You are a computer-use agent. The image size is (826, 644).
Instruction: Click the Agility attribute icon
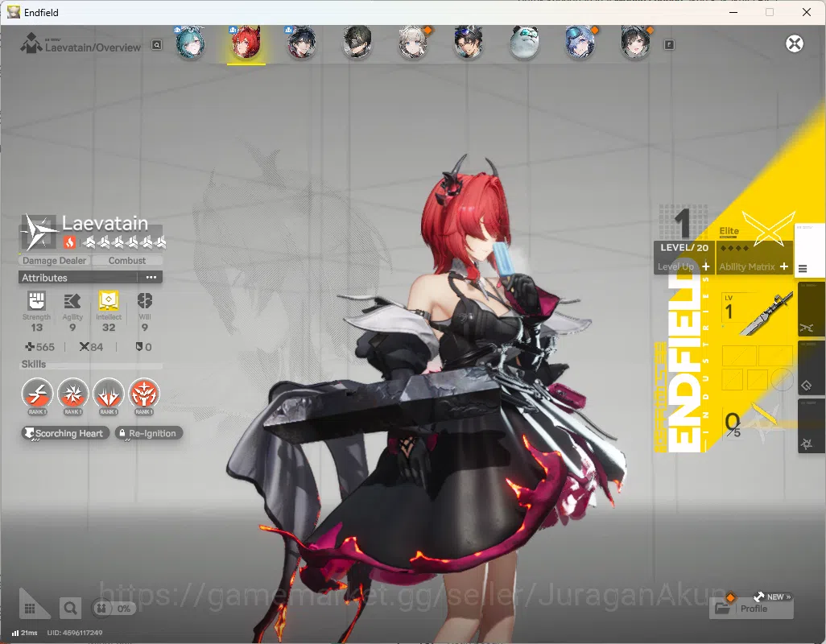[x=72, y=301]
